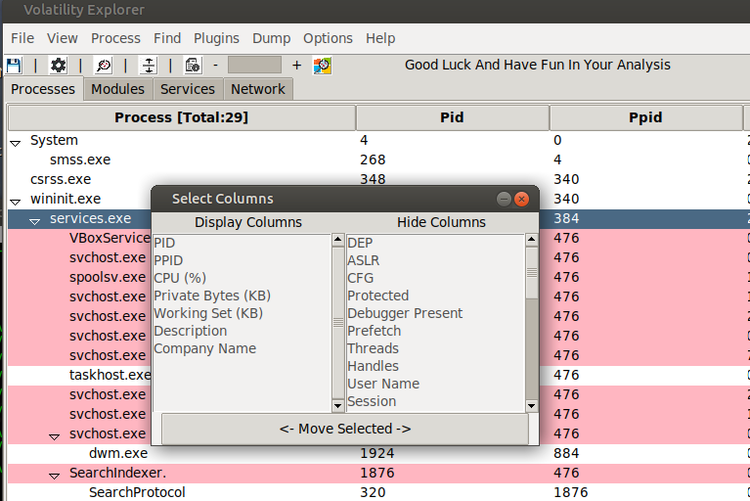Viewport: 750px width, 501px height.
Task: Select Debugger Present in Hide Columns
Action: tap(405, 313)
